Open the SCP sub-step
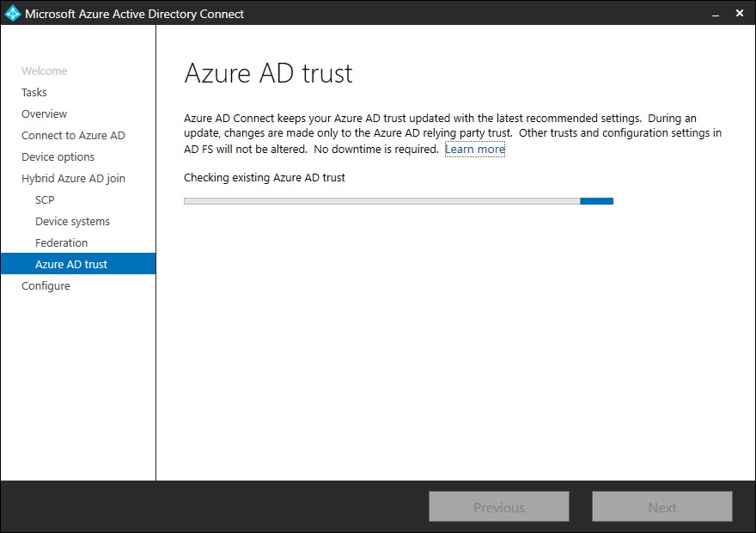Viewport: 756px width, 533px height. (x=45, y=199)
